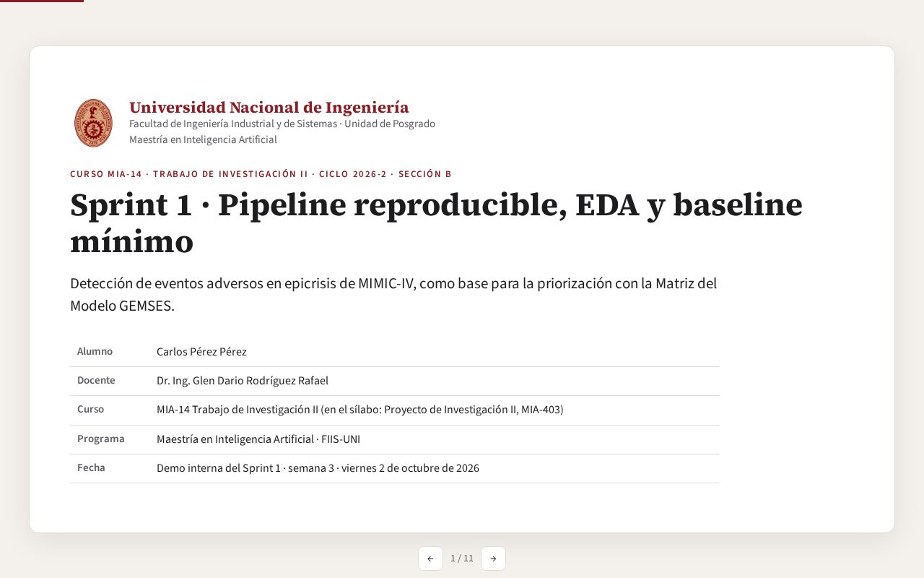
Task: Click the Programa row label
Action: (x=101, y=439)
